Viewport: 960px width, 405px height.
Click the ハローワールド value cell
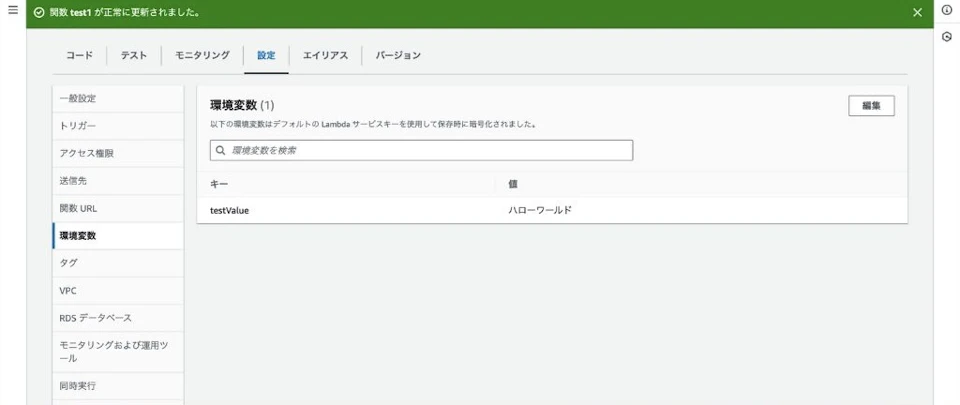coord(540,210)
